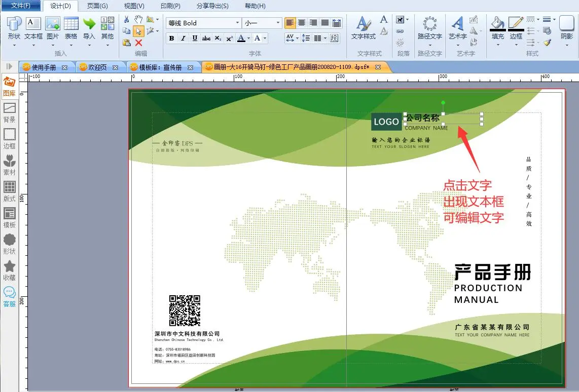This screenshot has height=392, width=579.
Task: Switch to the 模板库: 宣传册 tab
Action: (160, 67)
